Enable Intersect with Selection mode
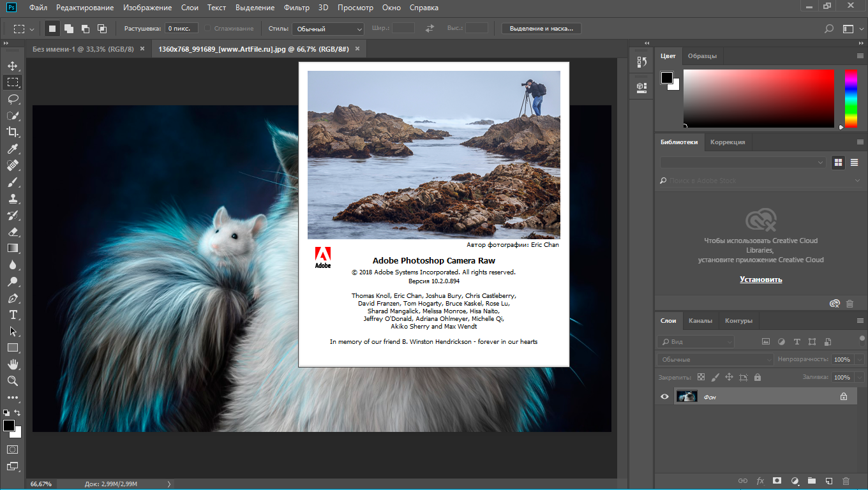The height and width of the screenshot is (490, 868). [102, 29]
